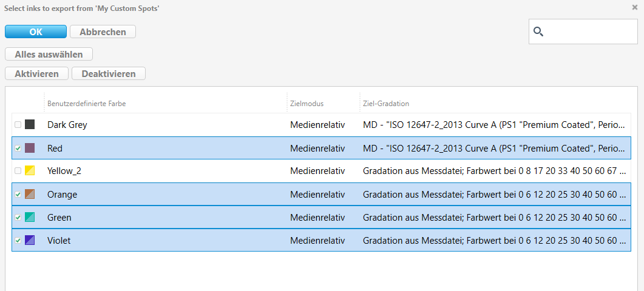Click Alles auswählen button
The width and height of the screenshot is (644, 291).
click(49, 54)
